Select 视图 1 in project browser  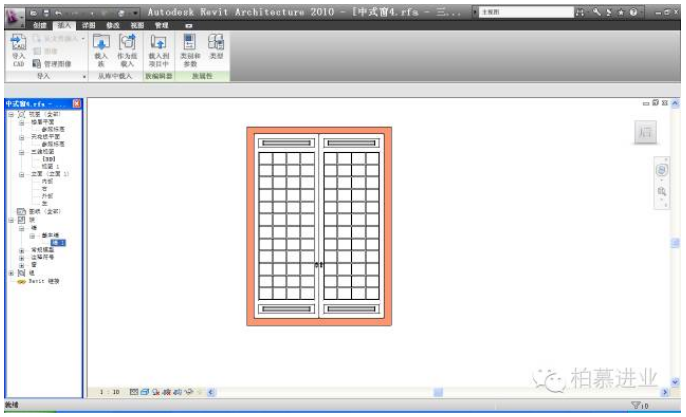pyautogui.click(x=50, y=167)
